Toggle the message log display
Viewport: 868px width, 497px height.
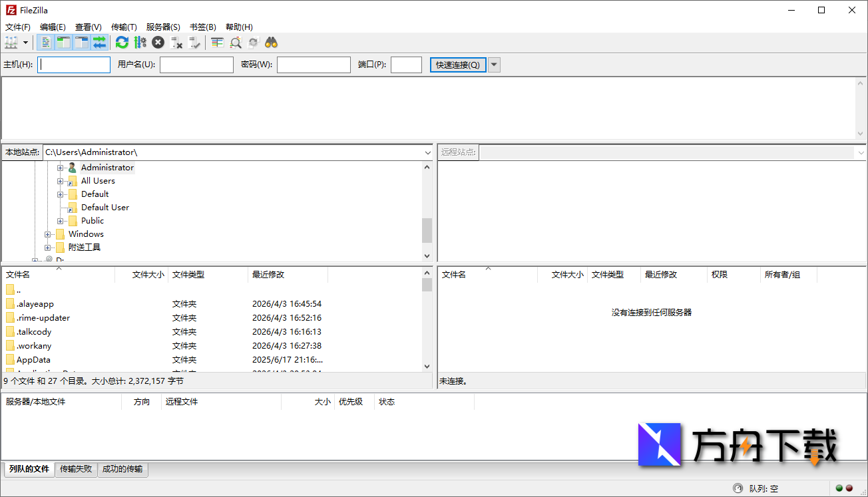(45, 42)
